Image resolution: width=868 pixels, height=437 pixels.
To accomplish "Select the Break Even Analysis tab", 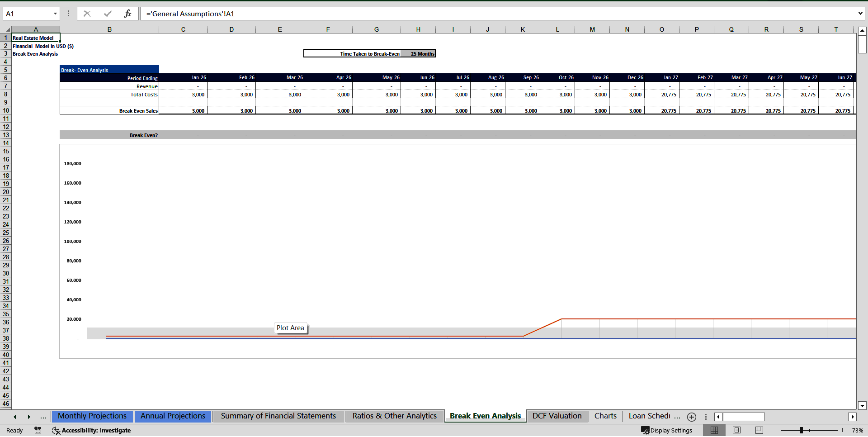I will point(486,416).
